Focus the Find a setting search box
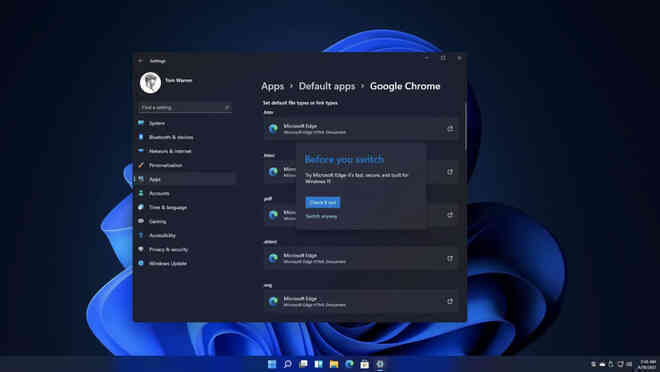 (x=185, y=108)
